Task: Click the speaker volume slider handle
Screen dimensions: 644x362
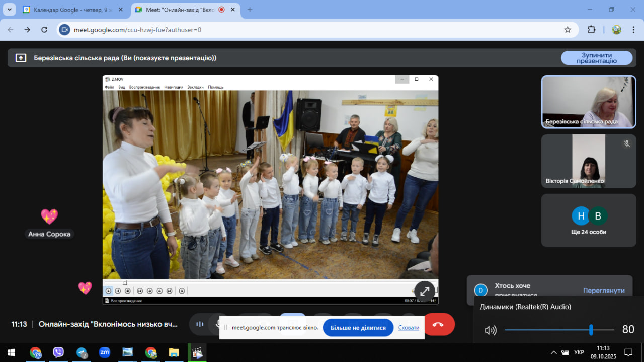Action: tap(591, 330)
